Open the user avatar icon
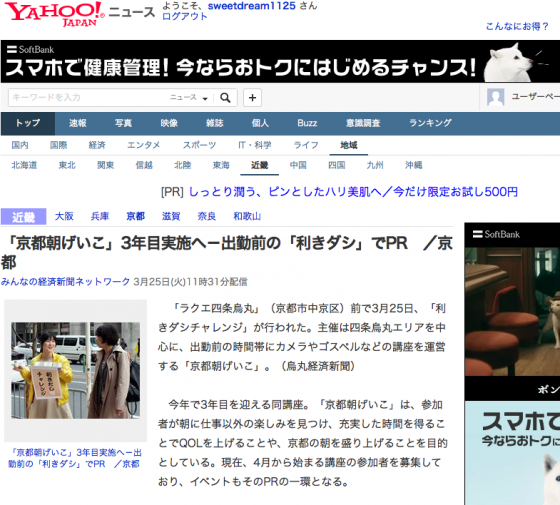This screenshot has height=505, width=560. (x=495, y=97)
